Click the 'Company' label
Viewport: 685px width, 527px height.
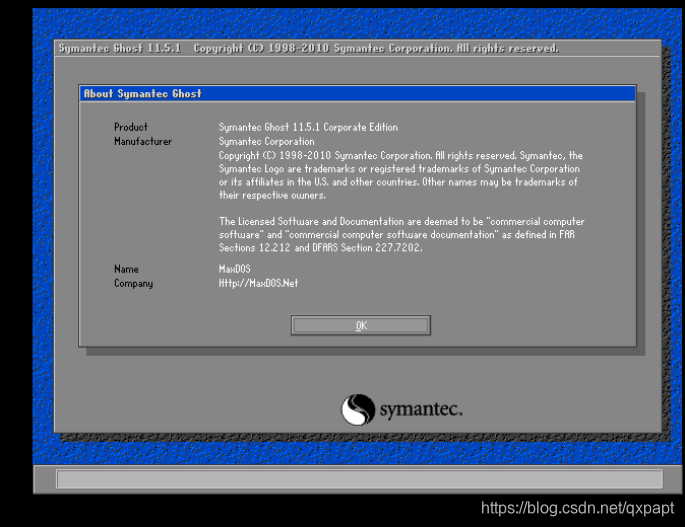133,284
